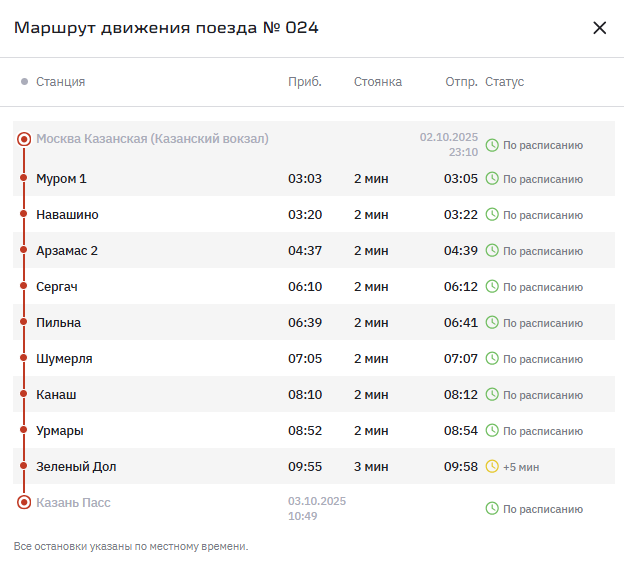624x564 pixels.
Task: Click departure time 03:22 at Навашино
Action: pos(461,215)
